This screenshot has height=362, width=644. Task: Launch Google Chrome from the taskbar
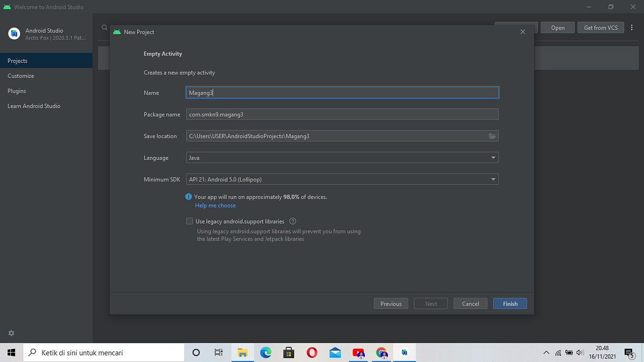tap(381, 353)
